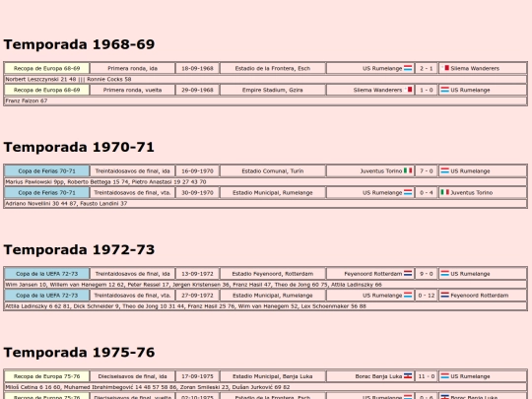Click Italy flag beside Juventus Torino, 16-09-1970 match
The height and width of the screenshot is (399, 532).
tap(408, 170)
